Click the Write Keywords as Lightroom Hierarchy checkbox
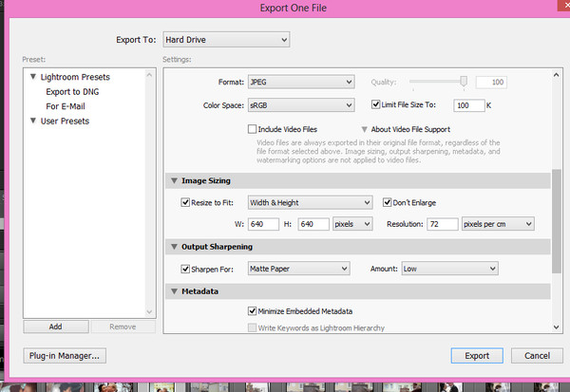570x392 pixels. pyautogui.click(x=252, y=327)
